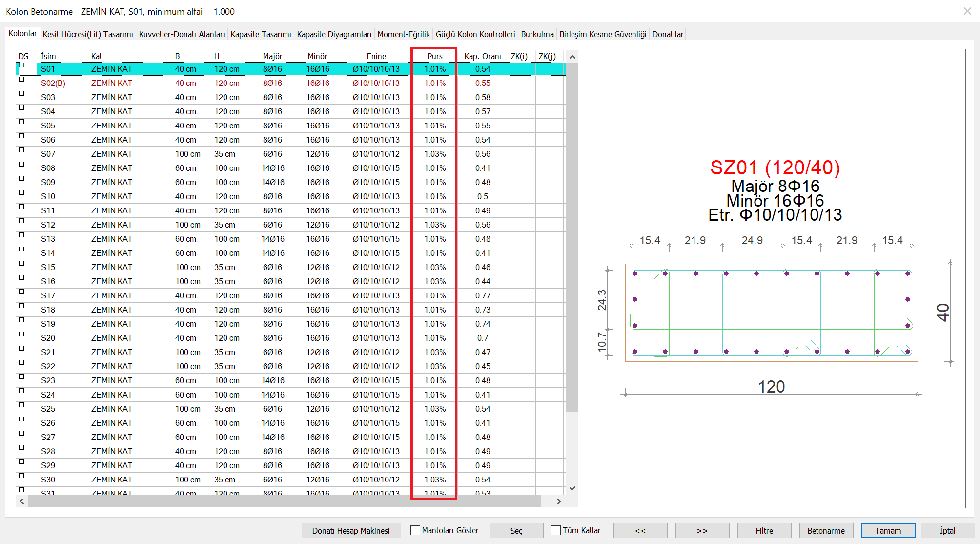Viewport: 980px width, 544px height.
Task: Click table scroll down arrow
Action: click(572, 488)
